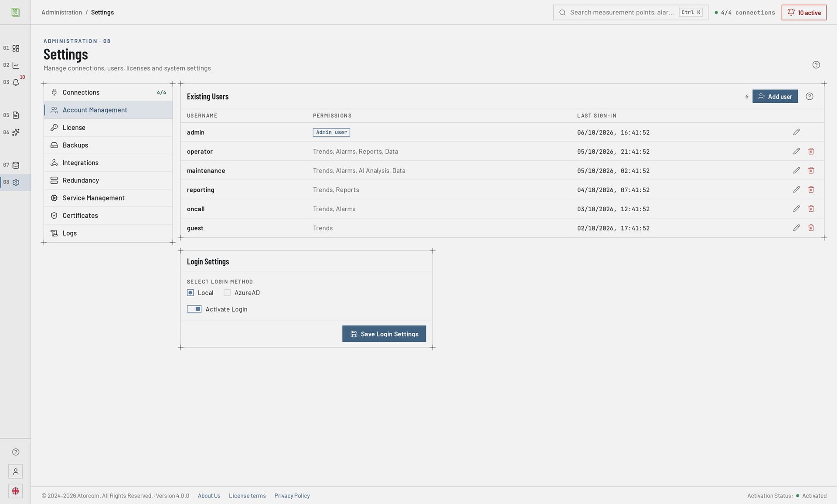Click the Administration breadcrumb
837x504 pixels.
[x=61, y=12]
